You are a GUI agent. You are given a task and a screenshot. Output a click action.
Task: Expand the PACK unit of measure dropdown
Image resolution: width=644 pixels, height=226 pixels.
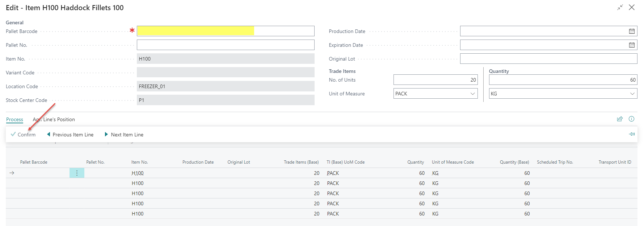click(x=472, y=94)
